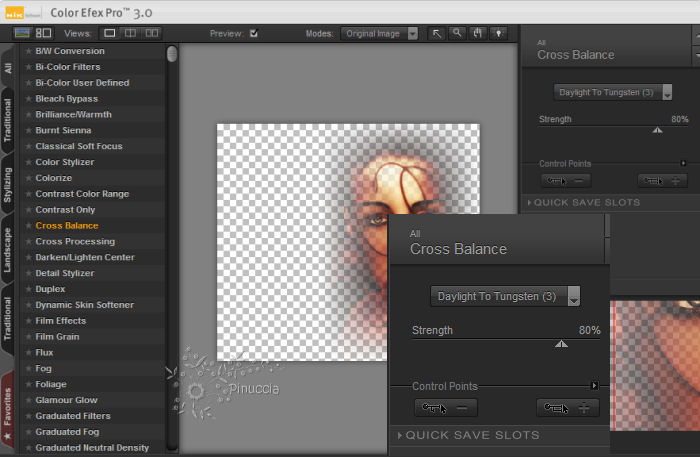700x457 pixels.
Task: Click the filter list layout icon before Views
Action: tap(43, 33)
